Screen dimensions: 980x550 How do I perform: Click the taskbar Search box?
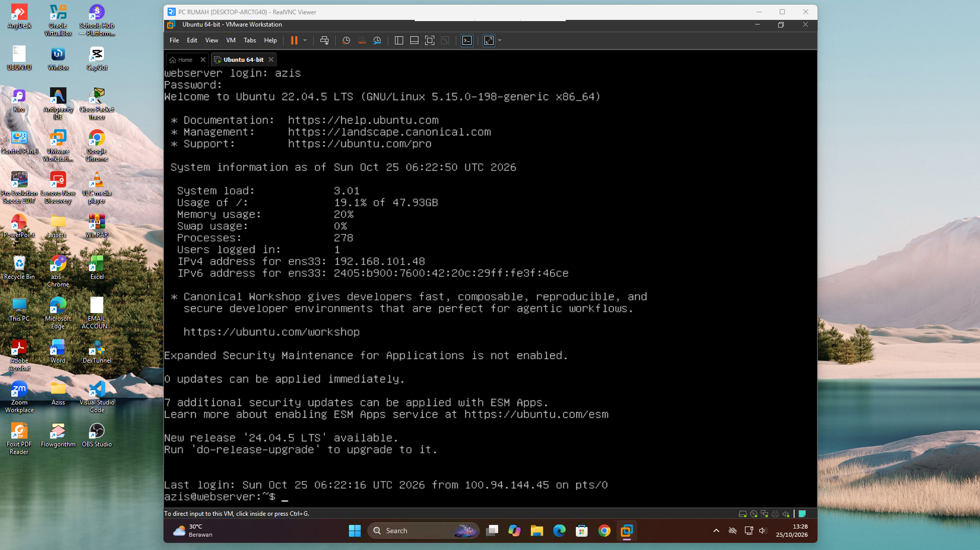[x=424, y=531]
